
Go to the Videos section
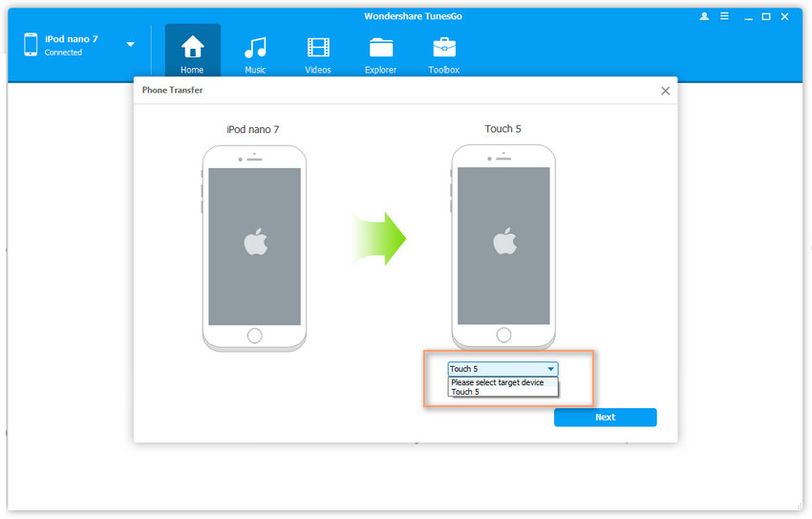coord(318,48)
